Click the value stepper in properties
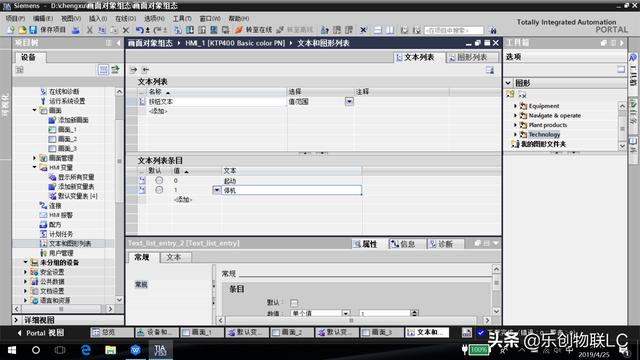 [x=414, y=313]
